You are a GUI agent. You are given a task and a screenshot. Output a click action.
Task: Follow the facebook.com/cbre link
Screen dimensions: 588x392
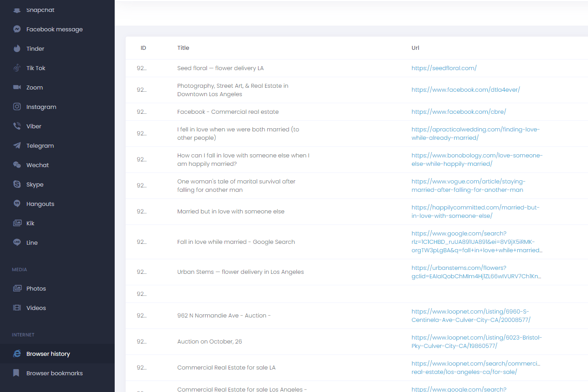pyautogui.click(x=458, y=112)
